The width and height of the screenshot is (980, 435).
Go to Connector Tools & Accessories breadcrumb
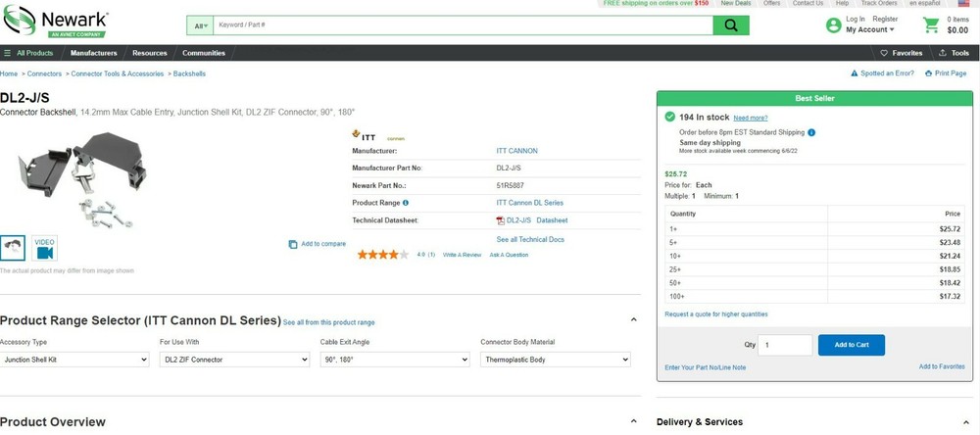tap(118, 73)
